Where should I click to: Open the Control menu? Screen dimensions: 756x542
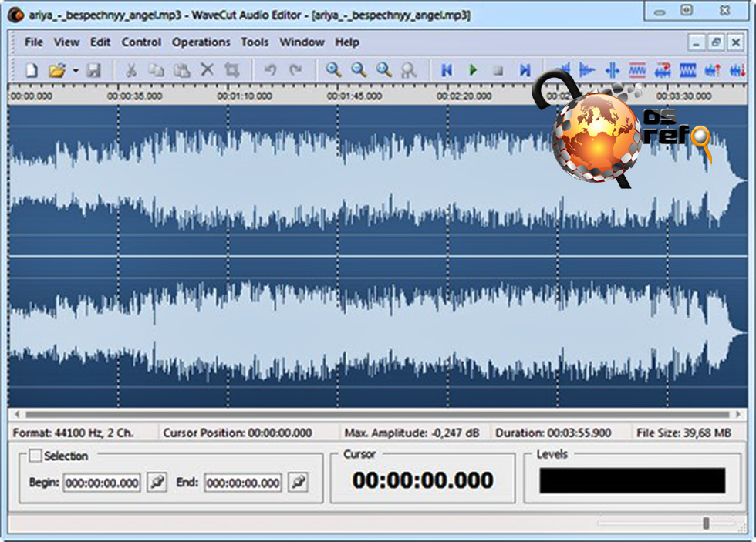pyautogui.click(x=141, y=42)
